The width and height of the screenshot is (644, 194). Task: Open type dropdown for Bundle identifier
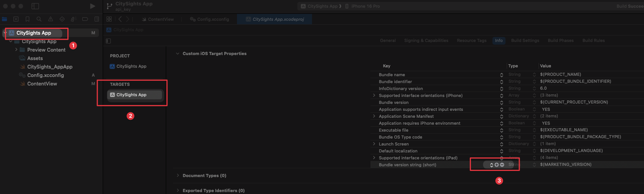pyautogui.click(x=534, y=82)
